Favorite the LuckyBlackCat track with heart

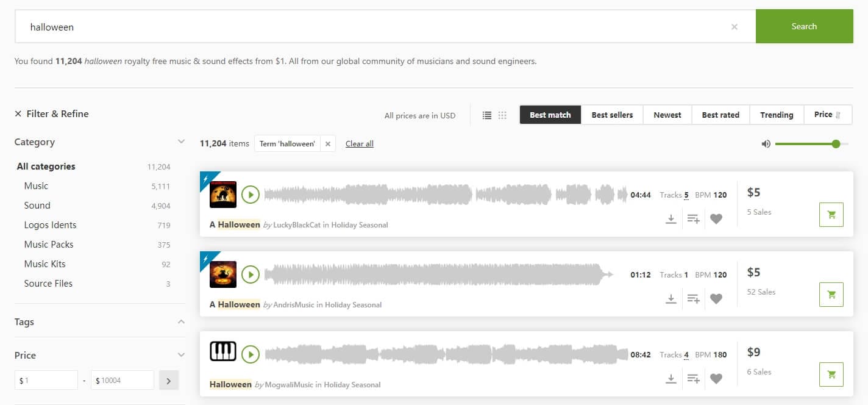tap(716, 219)
